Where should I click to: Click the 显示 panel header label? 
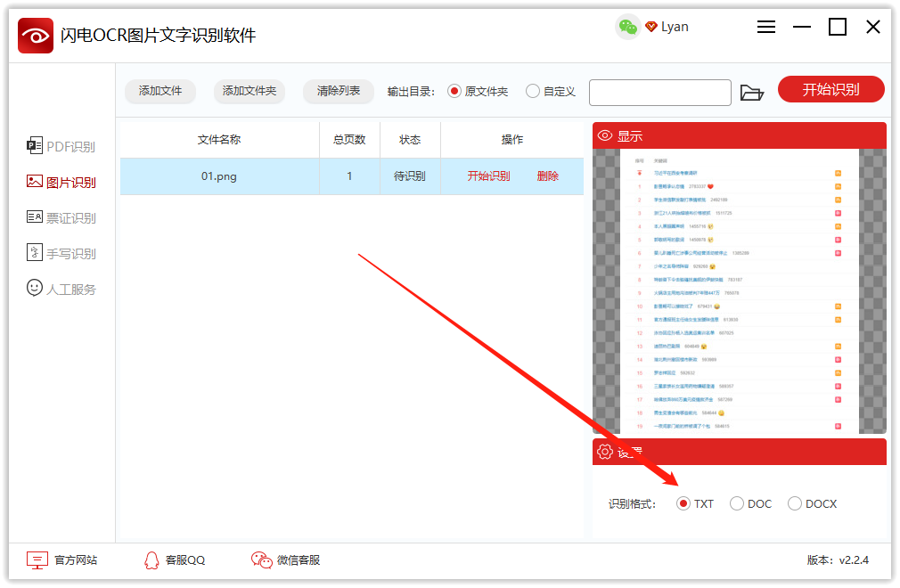point(630,136)
